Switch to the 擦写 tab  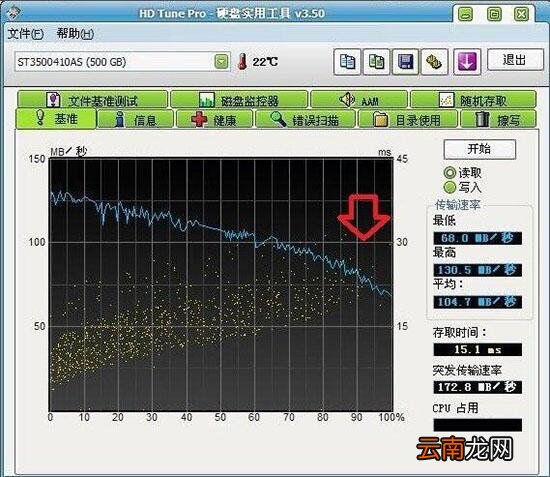tap(498, 119)
